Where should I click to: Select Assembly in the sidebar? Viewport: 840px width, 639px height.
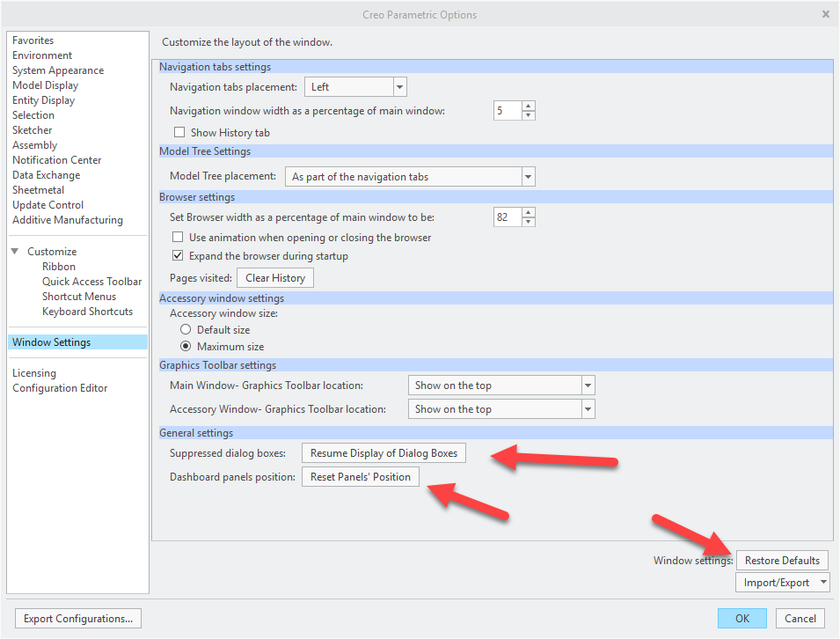click(x=34, y=145)
